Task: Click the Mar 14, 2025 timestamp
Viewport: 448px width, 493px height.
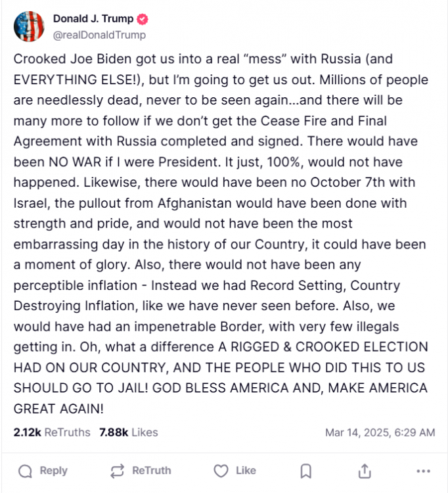Action: coord(380,433)
